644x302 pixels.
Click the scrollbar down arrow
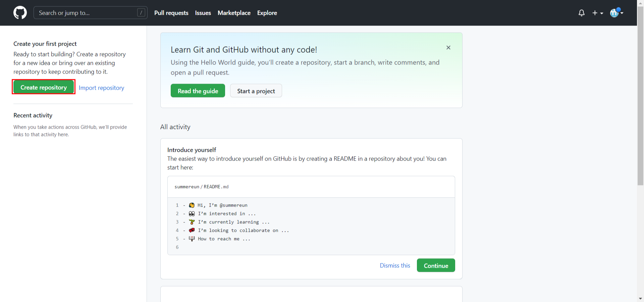[640, 299]
